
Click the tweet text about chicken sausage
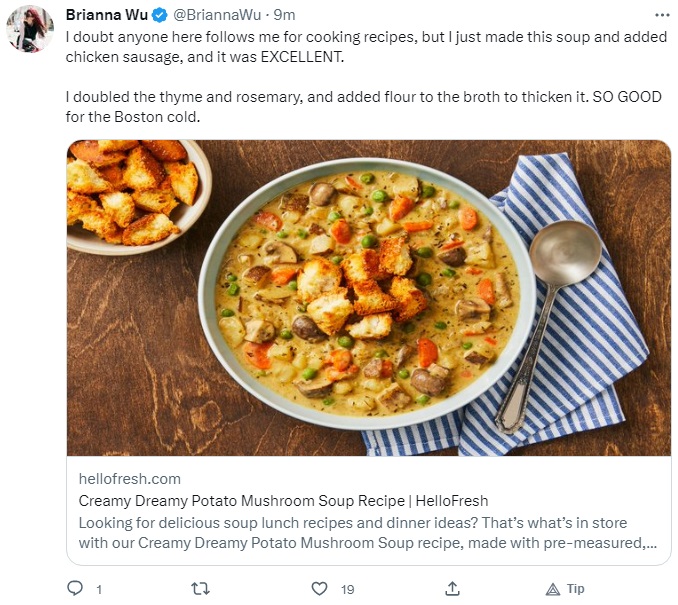(366, 47)
